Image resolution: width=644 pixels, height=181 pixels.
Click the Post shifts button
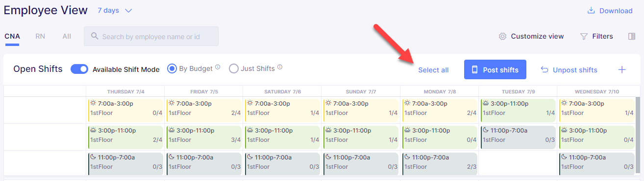(x=495, y=69)
